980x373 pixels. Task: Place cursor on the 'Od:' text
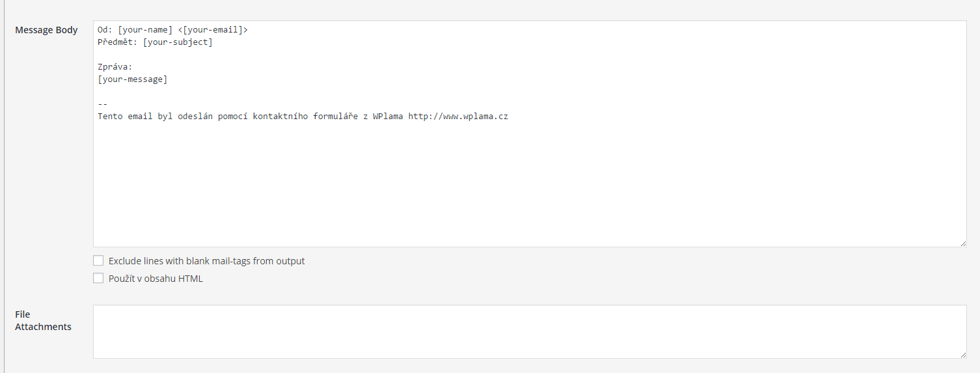pos(105,30)
